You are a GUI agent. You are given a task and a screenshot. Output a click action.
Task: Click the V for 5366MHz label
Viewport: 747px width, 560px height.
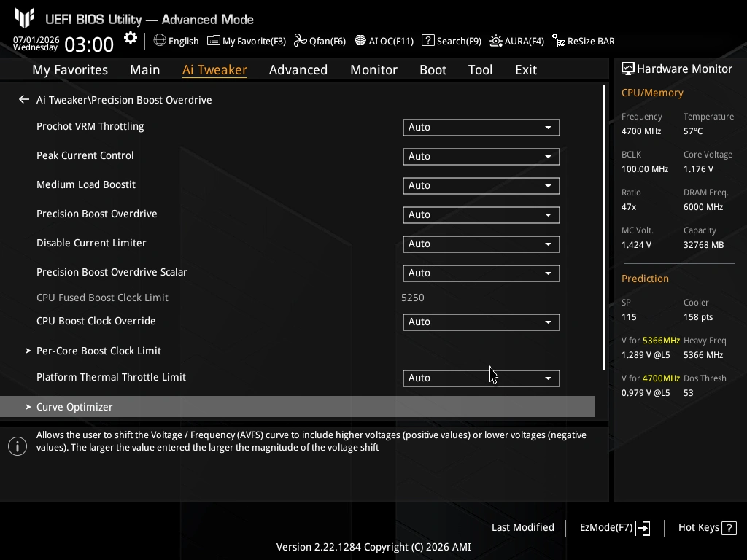pyautogui.click(x=651, y=341)
